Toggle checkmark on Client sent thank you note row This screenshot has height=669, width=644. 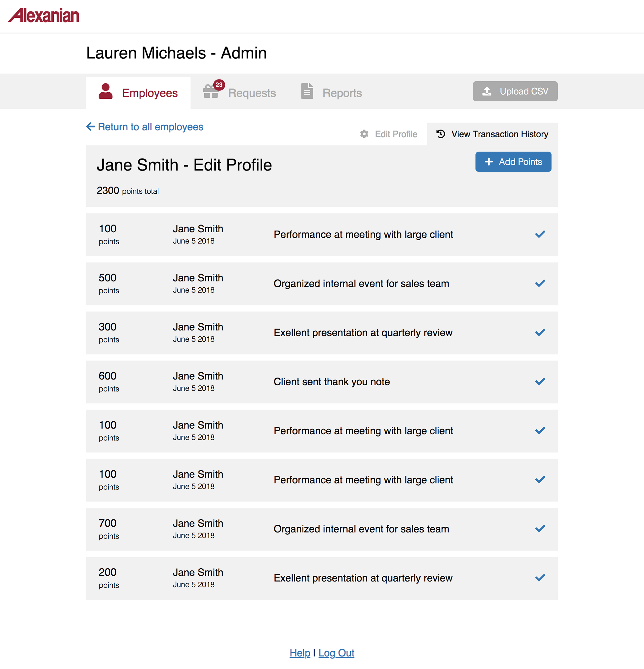pos(540,382)
